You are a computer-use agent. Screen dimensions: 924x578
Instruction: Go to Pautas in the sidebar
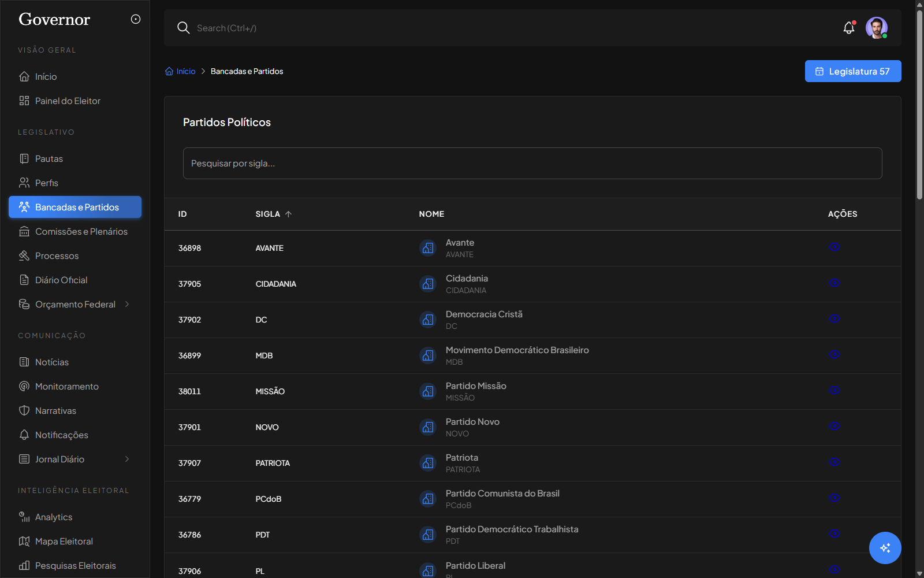pyautogui.click(x=75, y=158)
